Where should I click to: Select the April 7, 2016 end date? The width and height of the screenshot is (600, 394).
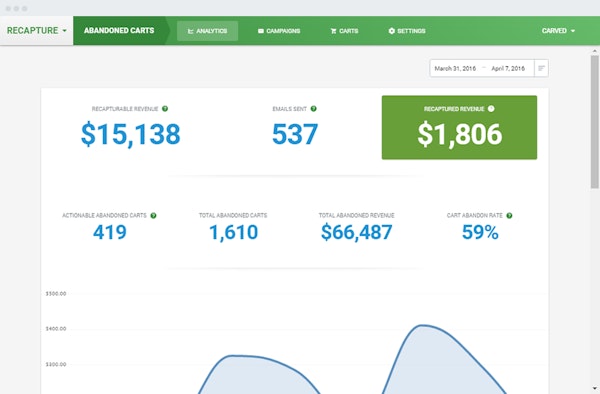click(x=508, y=68)
